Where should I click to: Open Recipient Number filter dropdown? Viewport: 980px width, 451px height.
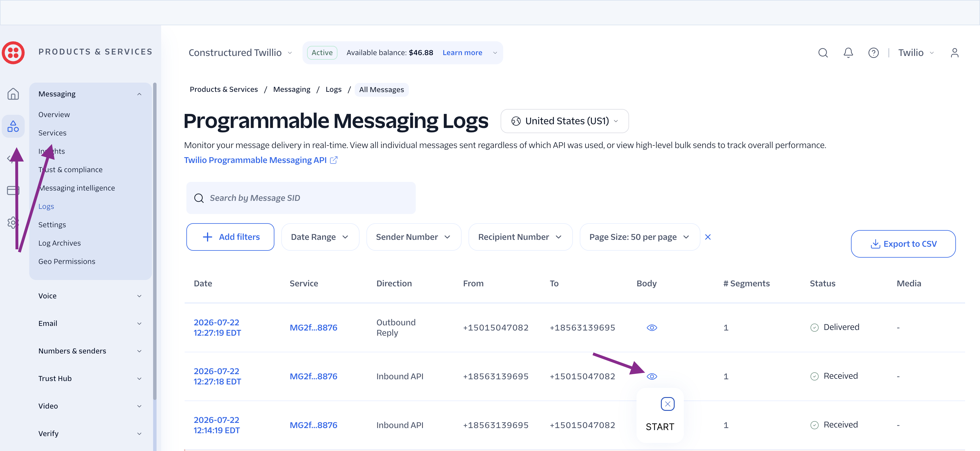click(x=520, y=237)
